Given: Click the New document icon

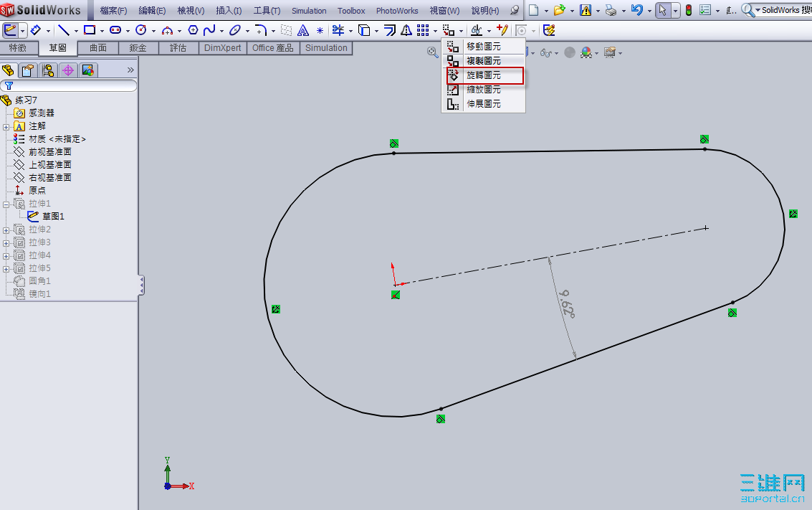Looking at the screenshot, I should pos(533,10).
